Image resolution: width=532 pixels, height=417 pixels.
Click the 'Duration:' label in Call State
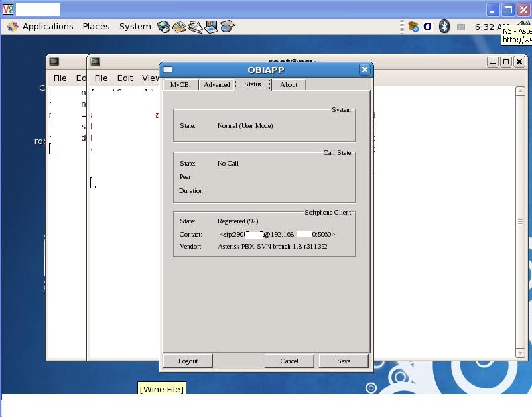pyautogui.click(x=192, y=191)
